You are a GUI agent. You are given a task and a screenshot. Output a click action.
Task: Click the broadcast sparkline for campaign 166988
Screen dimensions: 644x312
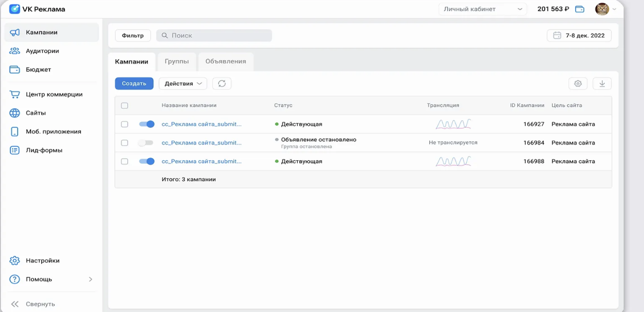[x=453, y=161]
